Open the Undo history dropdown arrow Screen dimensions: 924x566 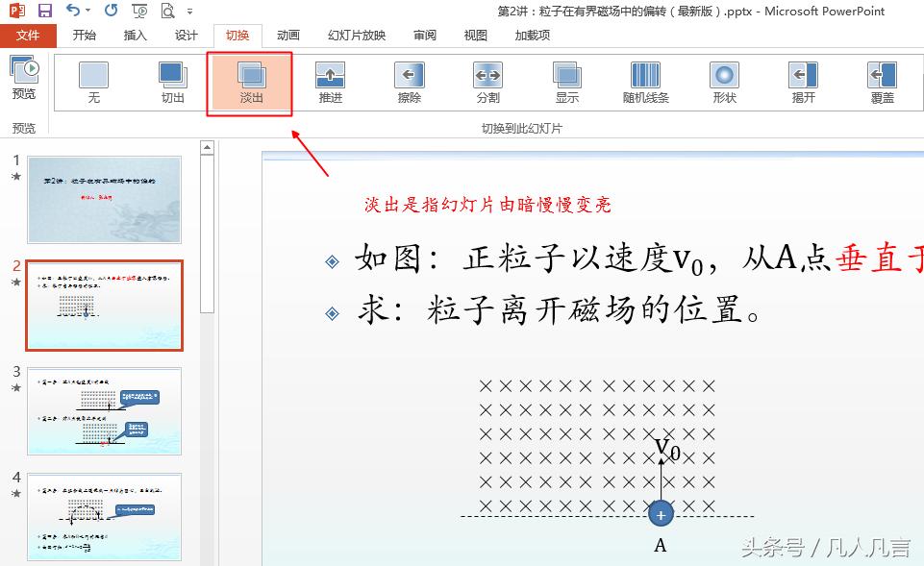(87, 12)
